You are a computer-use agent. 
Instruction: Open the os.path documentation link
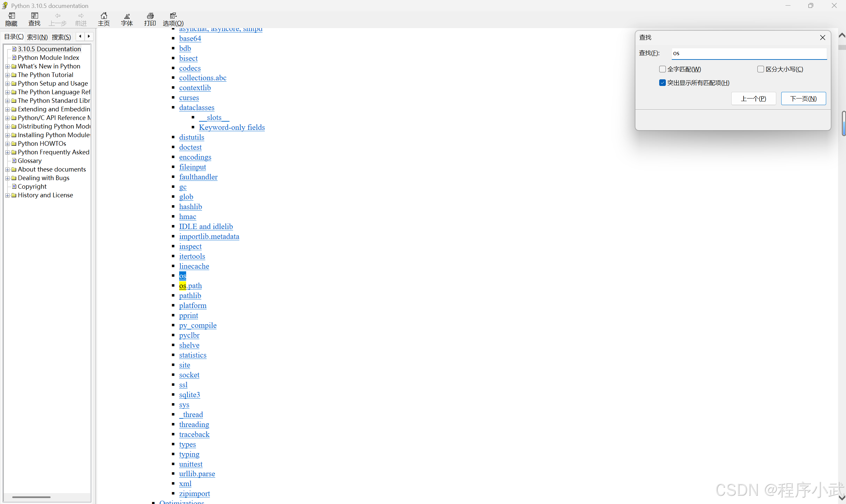click(190, 286)
